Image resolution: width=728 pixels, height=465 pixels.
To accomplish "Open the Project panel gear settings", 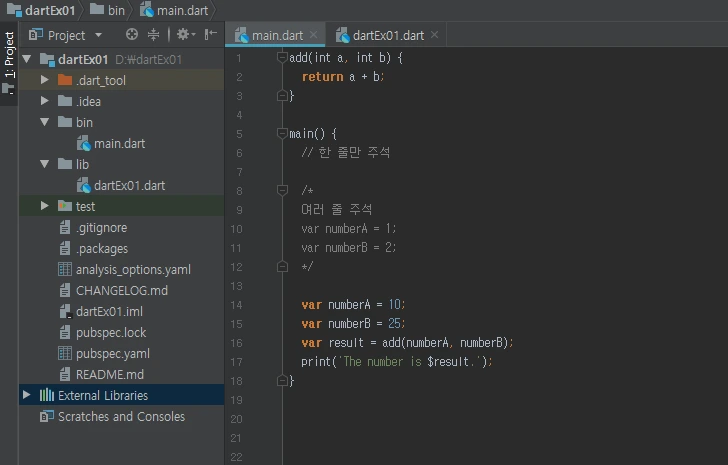I will (186, 34).
